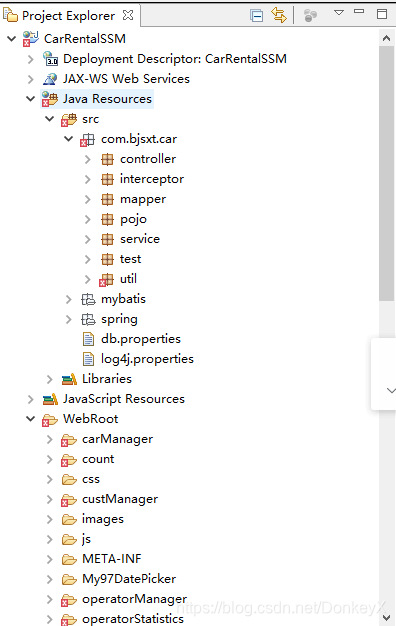This screenshot has height=626, width=396.
Task: Click the util package icon
Action: [107, 279]
